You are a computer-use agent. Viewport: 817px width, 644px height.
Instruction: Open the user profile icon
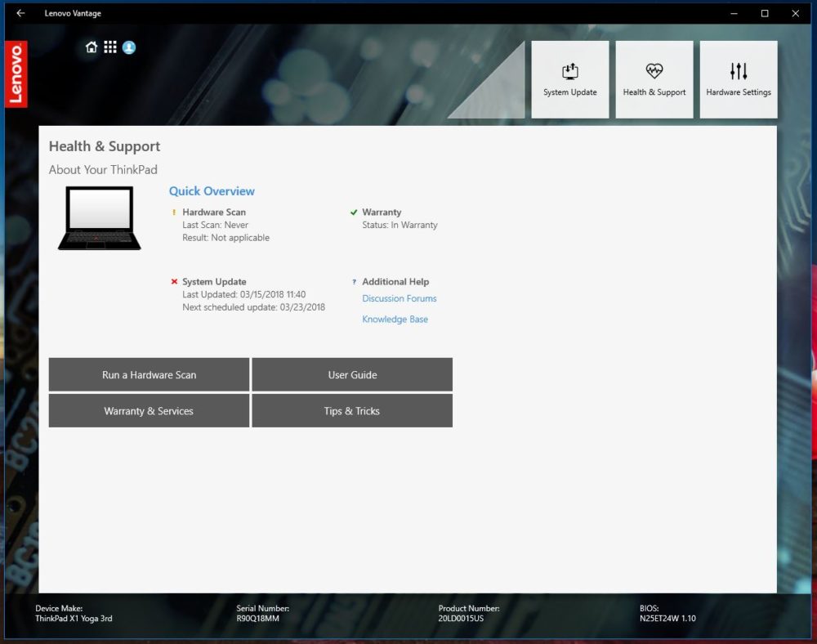[129, 47]
